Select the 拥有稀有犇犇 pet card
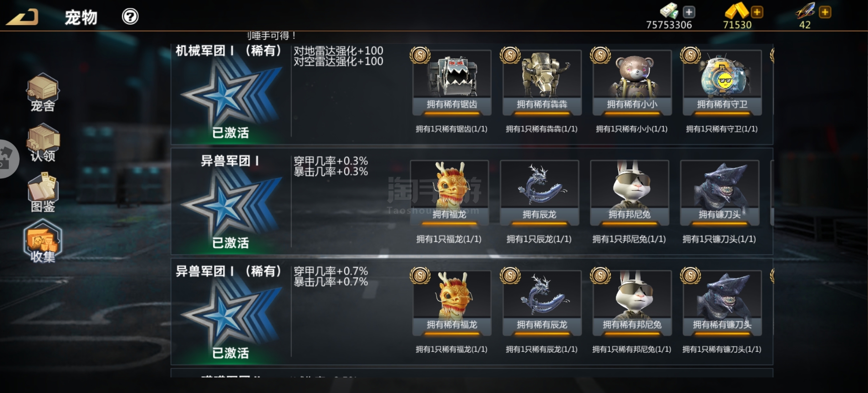868x393 pixels. 542,83
